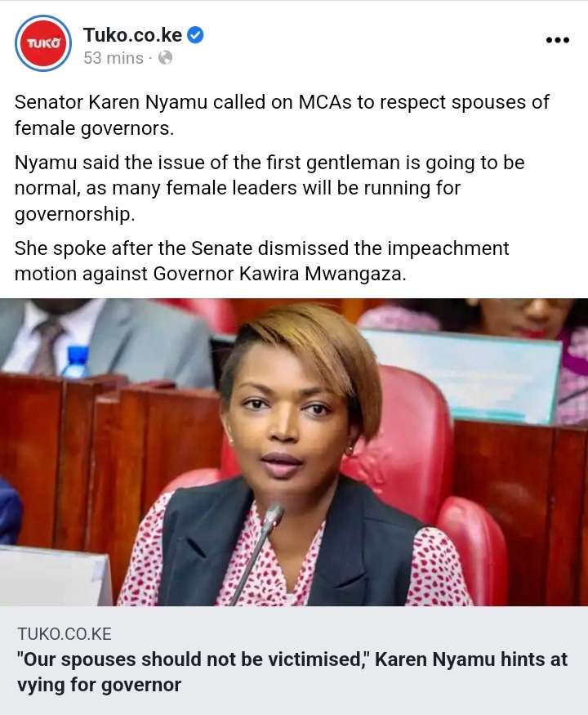Screen dimensions: 588x715
Task: Open the three-dots post options menu
Action: 558,40
